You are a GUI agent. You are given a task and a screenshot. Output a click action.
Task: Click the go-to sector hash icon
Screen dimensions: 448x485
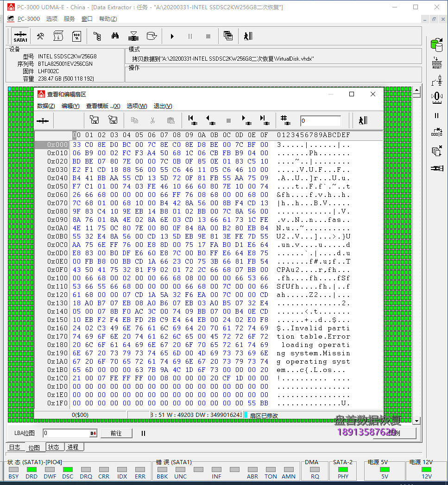pyautogui.click(x=285, y=120)
